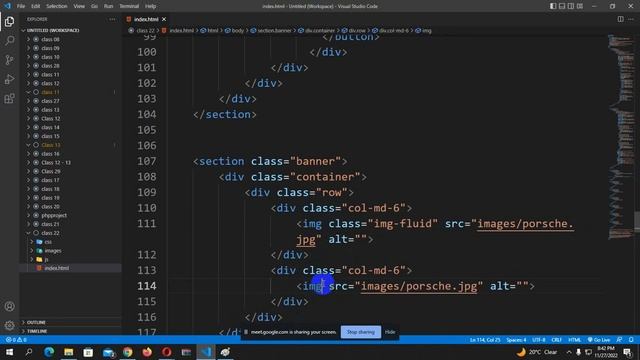This screenshot has width=640, height=360.
Task: Open the Extensions view
Action: (9, 98)
